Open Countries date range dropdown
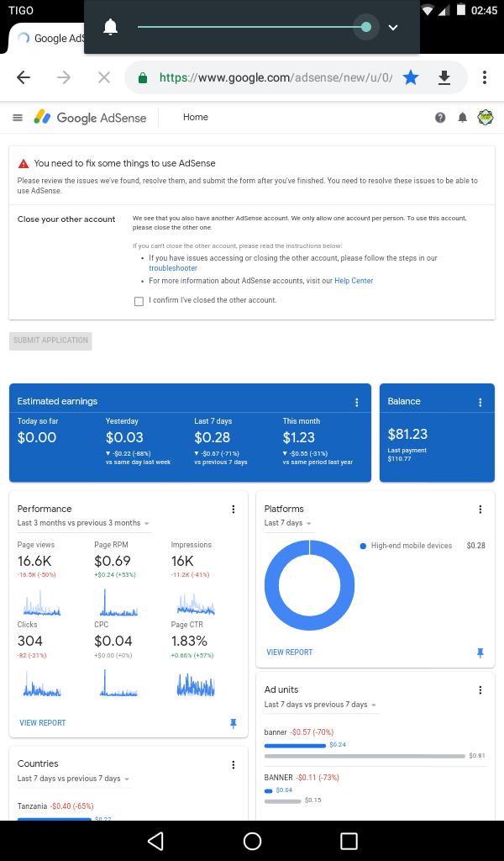The height and width of the screenshot is (861, 504). pos(74,779)
